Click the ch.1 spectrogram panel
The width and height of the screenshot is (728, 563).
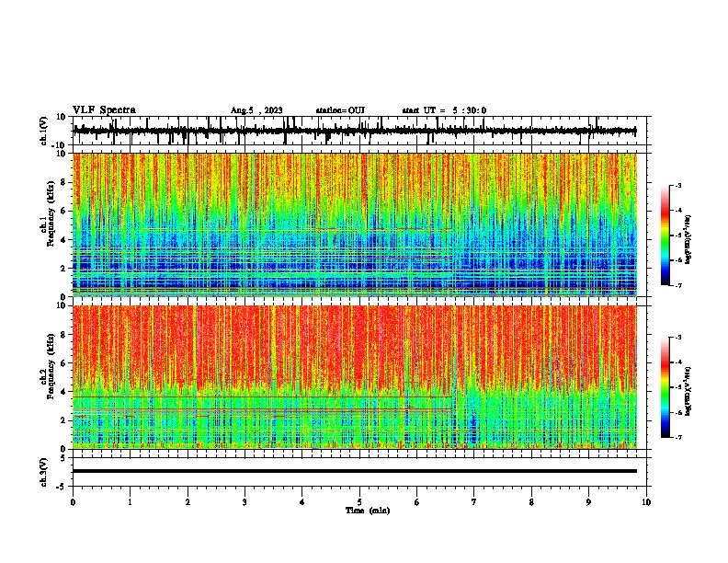[355, 224]
